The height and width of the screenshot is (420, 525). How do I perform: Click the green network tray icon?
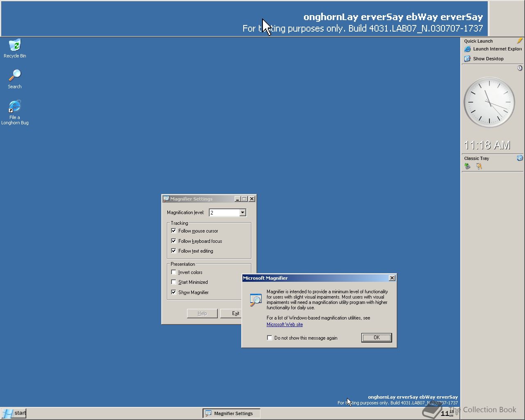(x=467, y=166)
